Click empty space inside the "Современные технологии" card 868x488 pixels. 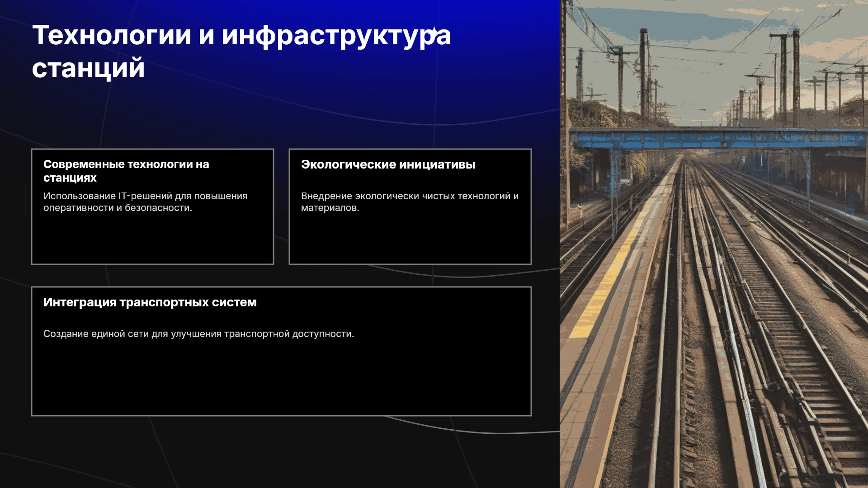coord(152,239)
